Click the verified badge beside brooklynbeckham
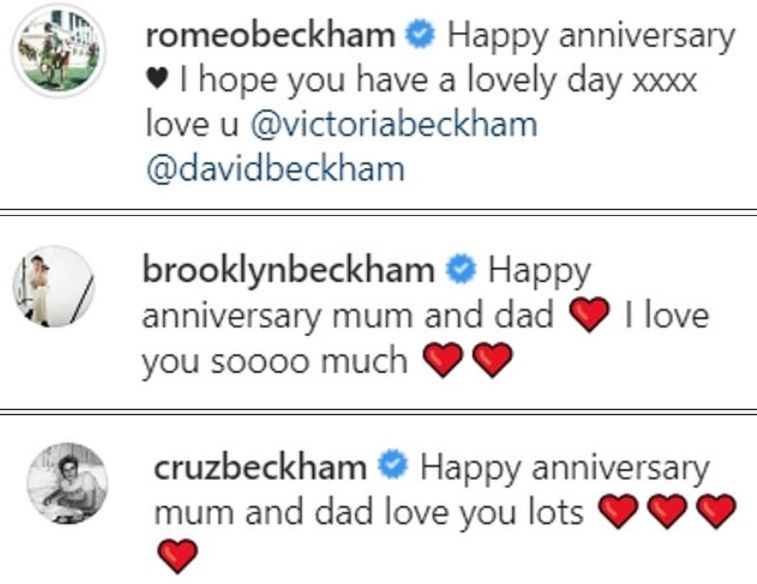This screenshot has height=584, width=757. 459,271
